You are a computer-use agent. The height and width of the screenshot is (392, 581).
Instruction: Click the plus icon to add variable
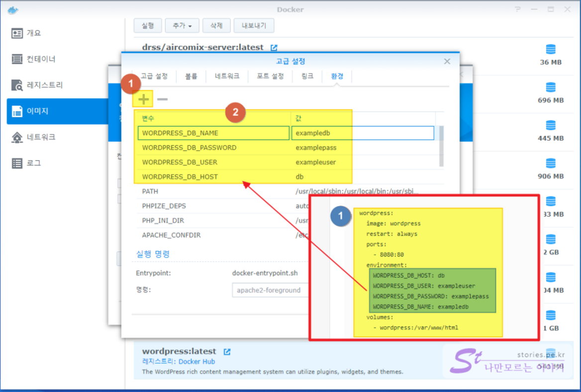(x=143, y=99)
